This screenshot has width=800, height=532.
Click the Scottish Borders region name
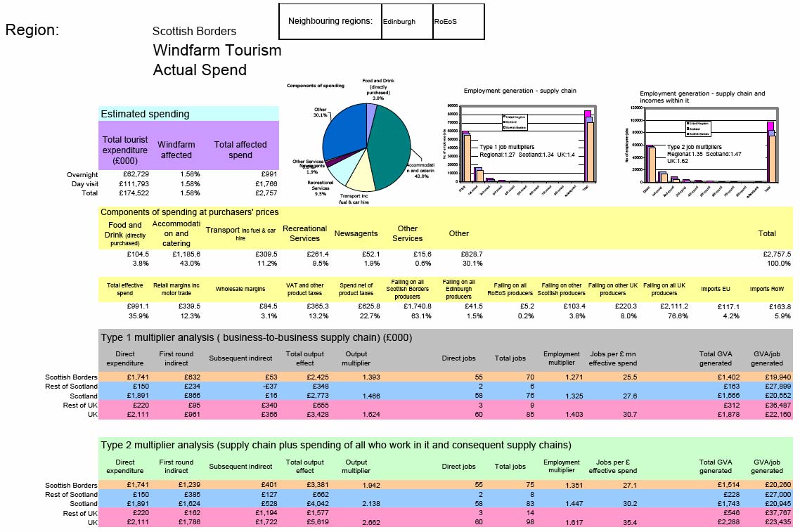pos(195,31)
